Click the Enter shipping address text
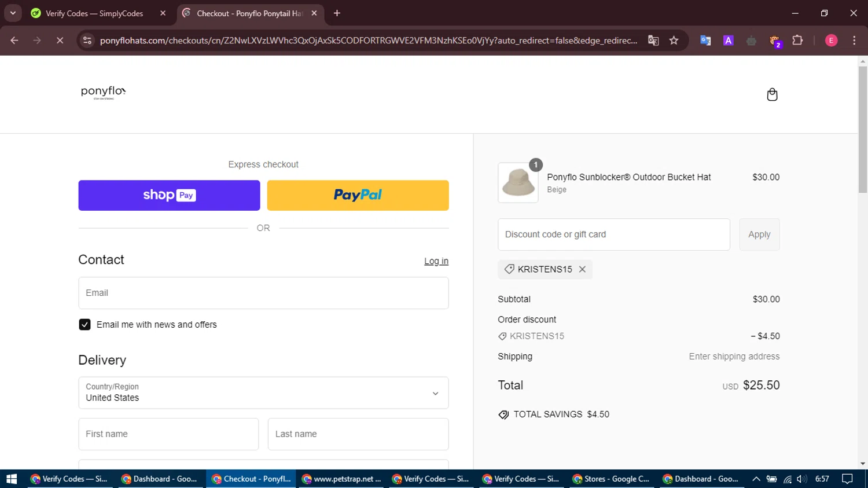The width and height of the screenshot is (868, 488). [734, 357]
